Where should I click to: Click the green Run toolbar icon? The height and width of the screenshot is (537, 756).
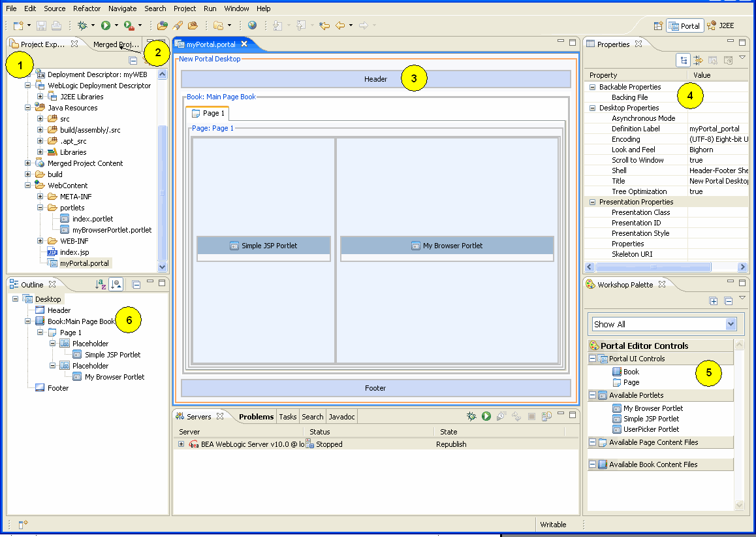coord(106,25)
